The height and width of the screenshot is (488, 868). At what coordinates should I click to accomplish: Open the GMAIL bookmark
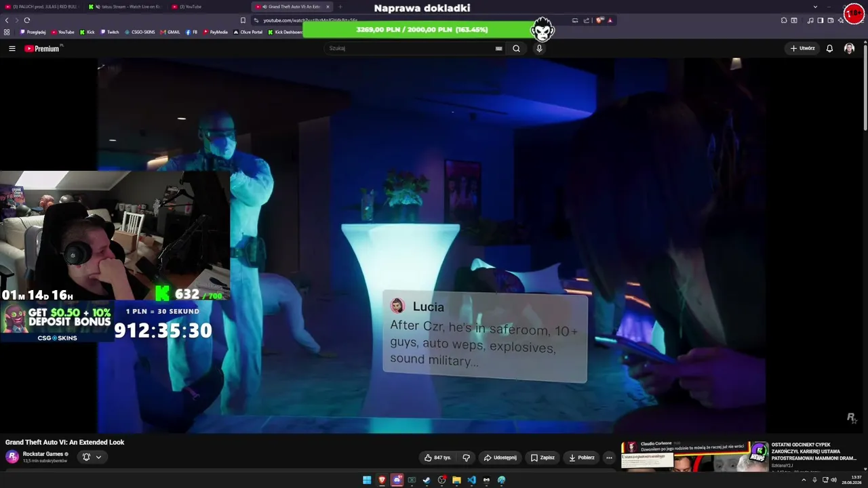(170, 32)
